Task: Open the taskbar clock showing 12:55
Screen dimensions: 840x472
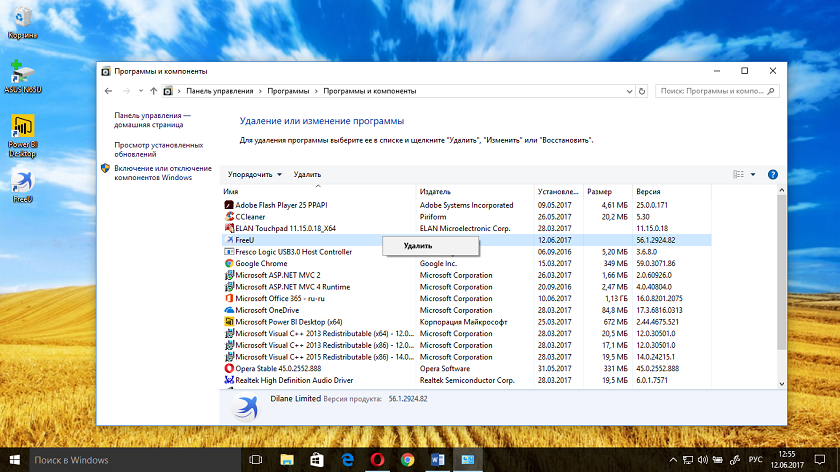Action: coord(787,460)
